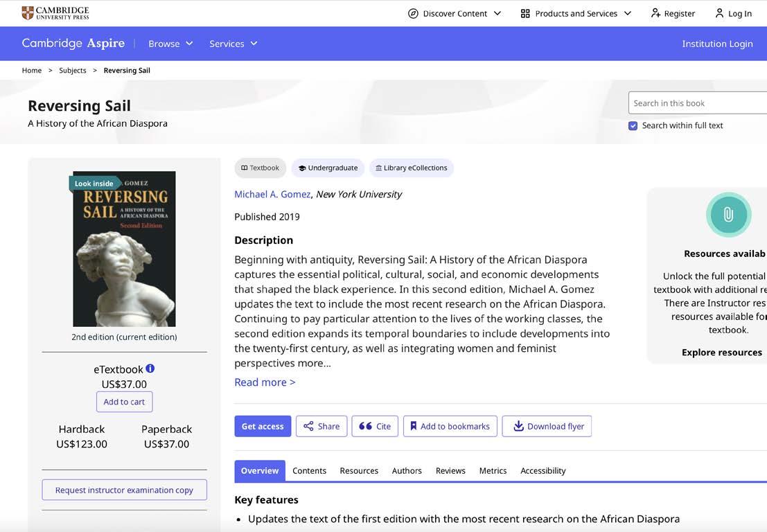The height and width of the screenshot is (532, 767).
Task: Click the Reversing Sail book cover thumbnail
Action: pyautogui.click(x=124, y=249)
